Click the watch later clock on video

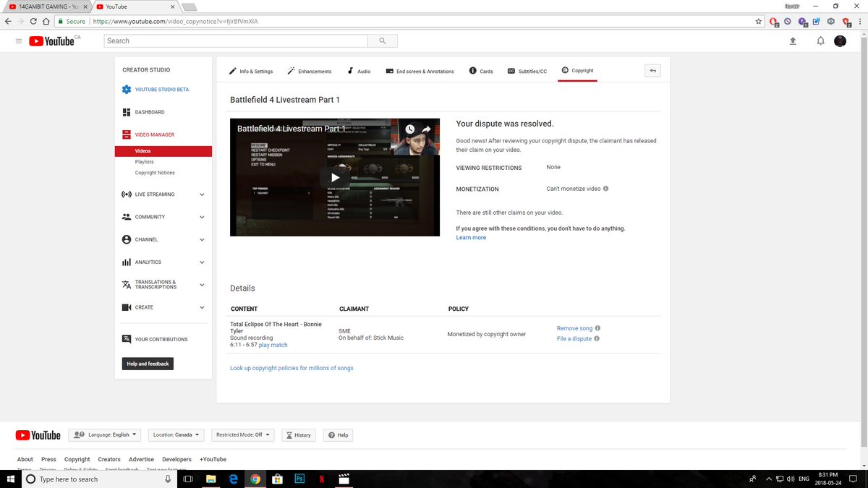point(409,129)
